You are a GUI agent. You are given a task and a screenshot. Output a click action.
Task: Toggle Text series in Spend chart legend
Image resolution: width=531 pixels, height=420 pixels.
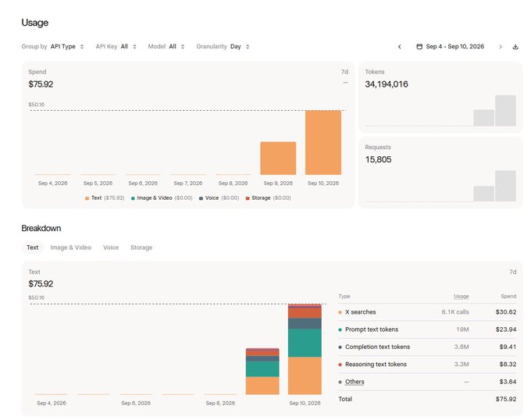coord(105,198)
